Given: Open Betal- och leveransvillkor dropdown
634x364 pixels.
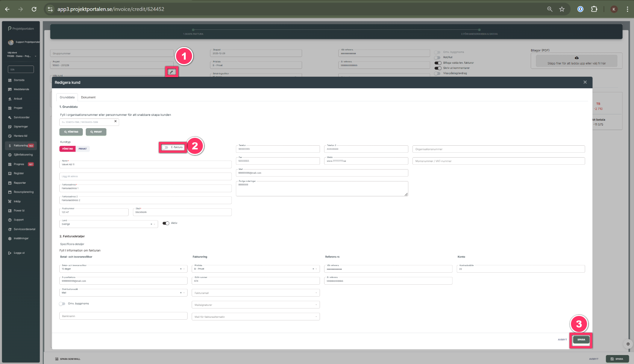Looking at the screenshot, I should (123, 269).
